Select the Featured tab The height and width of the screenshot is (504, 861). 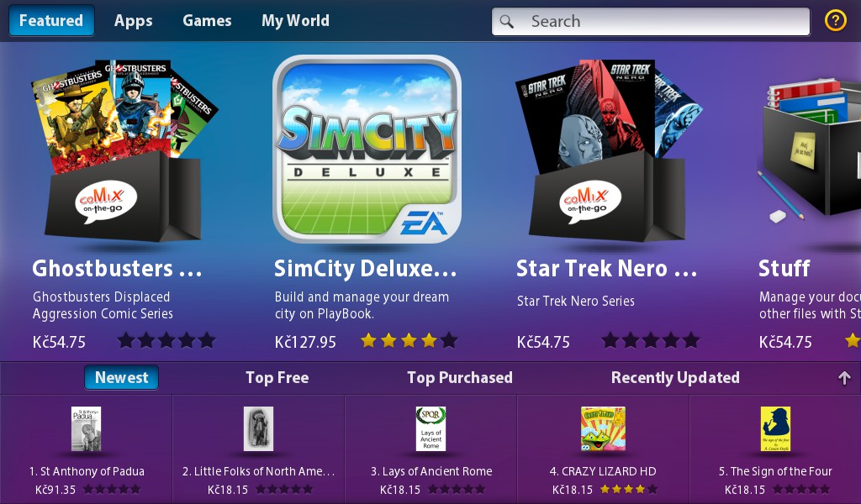pos(51,21)
